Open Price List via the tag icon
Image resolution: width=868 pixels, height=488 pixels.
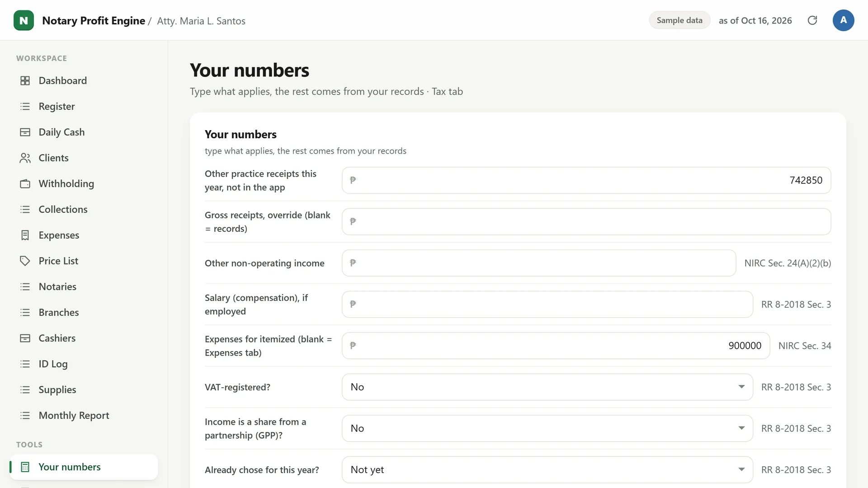[x=25, y=261]
